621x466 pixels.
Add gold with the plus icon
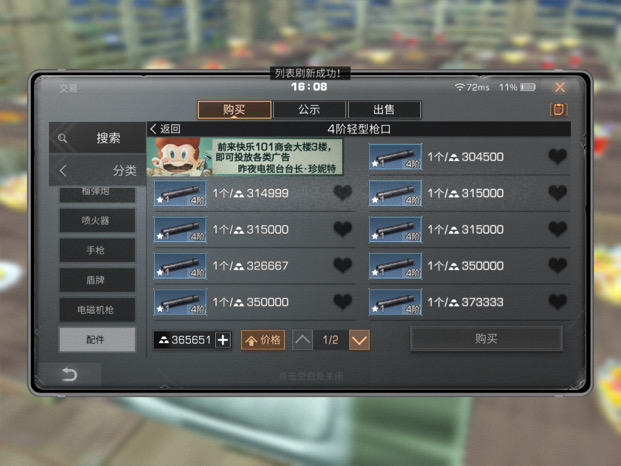tap(223, 340)
